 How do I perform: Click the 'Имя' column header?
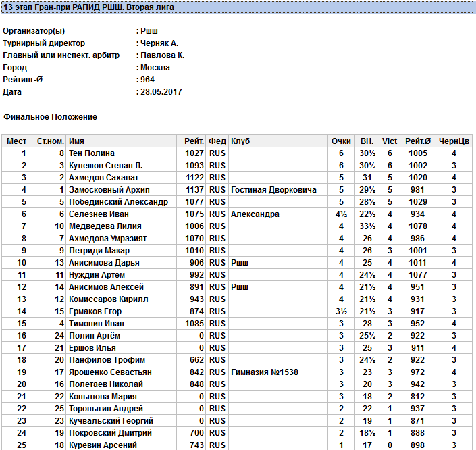[x=122, y=141]
